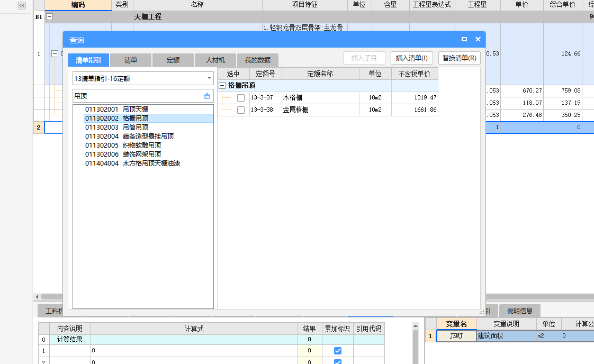Click the clear search icon in 吊顶 field

[207, 96]
